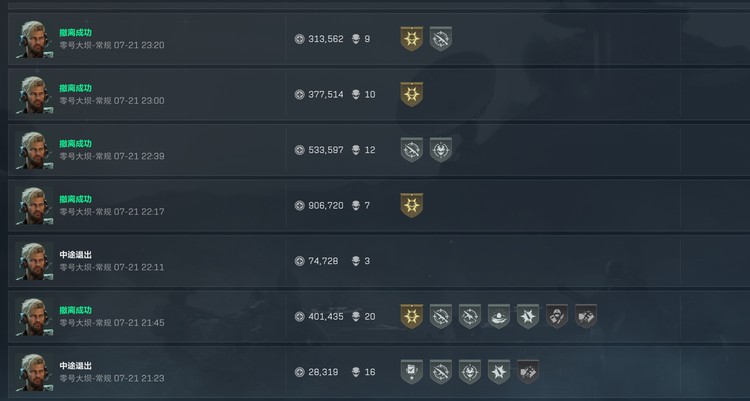Viewport: 750px width, 401px height.
Task: Click the gold star badge in the 22:17 match
Action: point(411,205)
